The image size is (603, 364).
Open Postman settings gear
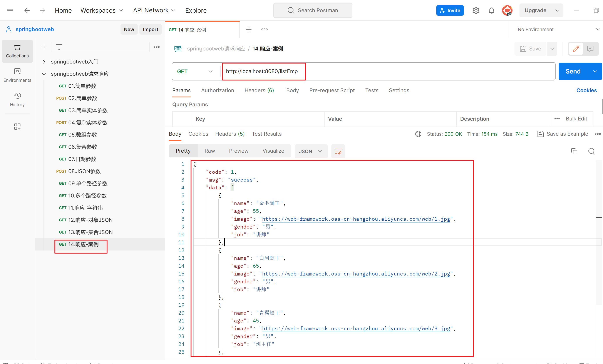pos(476,10)
